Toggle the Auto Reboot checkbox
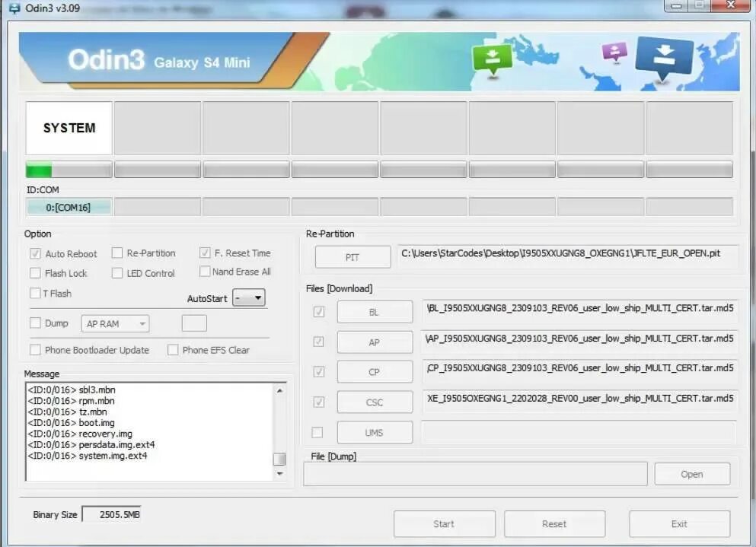 pyautogui.click(x=35, y=253)
